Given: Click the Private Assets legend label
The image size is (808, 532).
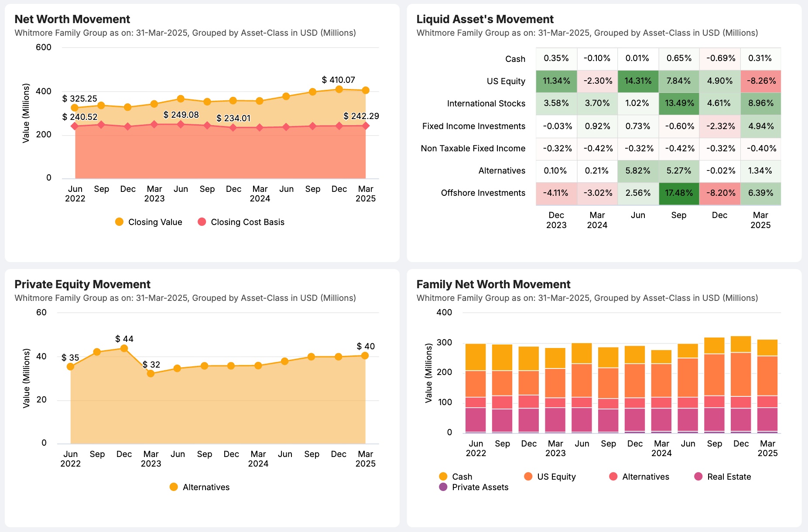Looking at the screenshot, I should click(480, 487).
